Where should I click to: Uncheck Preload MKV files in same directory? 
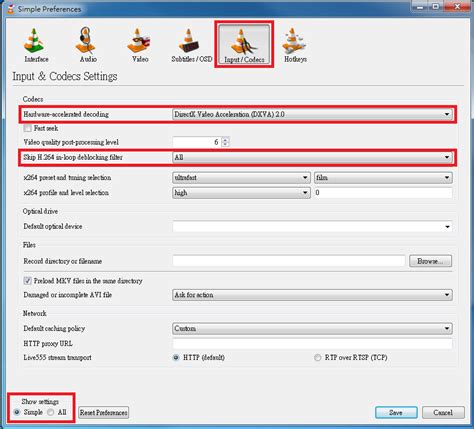point(28,281)
